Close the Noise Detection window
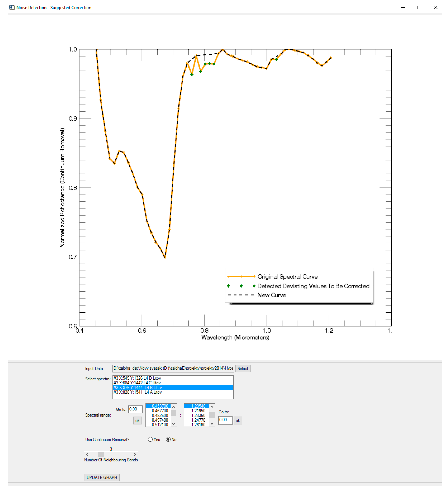Image resolution: width=448 pixels, height=491 pixels. click(x=436, y=7)
